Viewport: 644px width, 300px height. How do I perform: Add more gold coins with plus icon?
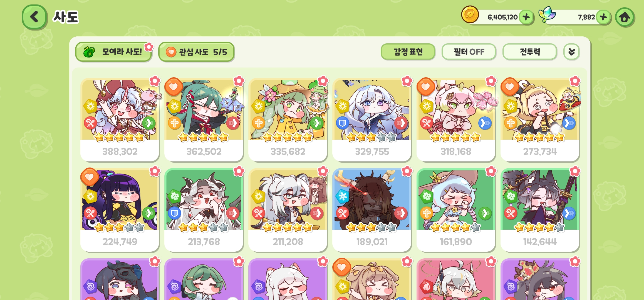(x=526, y=17)
